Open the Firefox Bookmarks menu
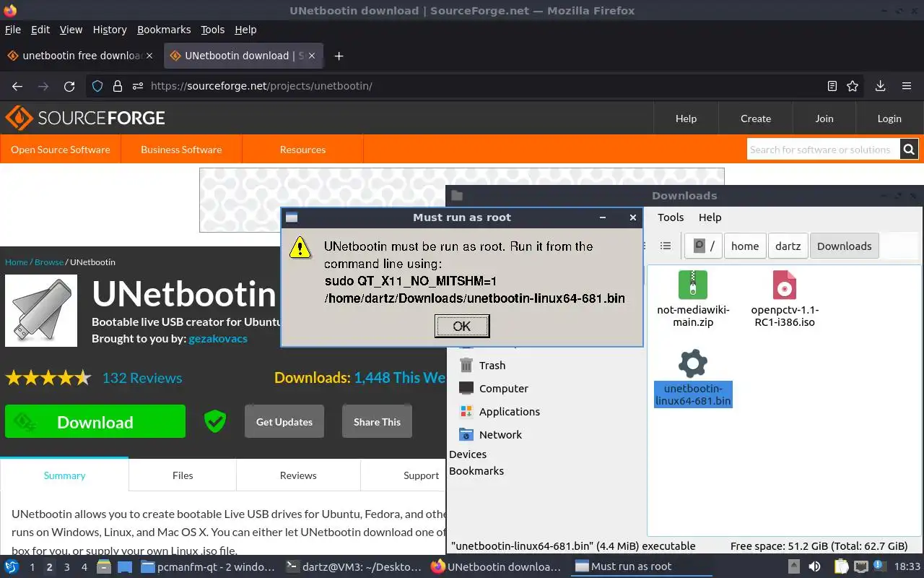Screen dimensions: 924x578 click(x=164, y=30)
